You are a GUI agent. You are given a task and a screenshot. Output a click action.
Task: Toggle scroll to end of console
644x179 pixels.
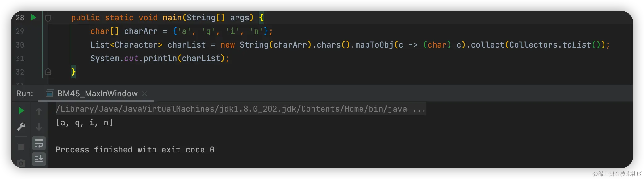[x=39, y=159]
